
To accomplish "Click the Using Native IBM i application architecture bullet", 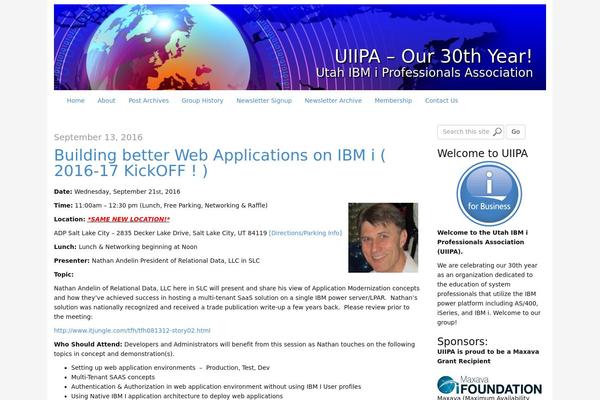I will click(x=177, y=396).
